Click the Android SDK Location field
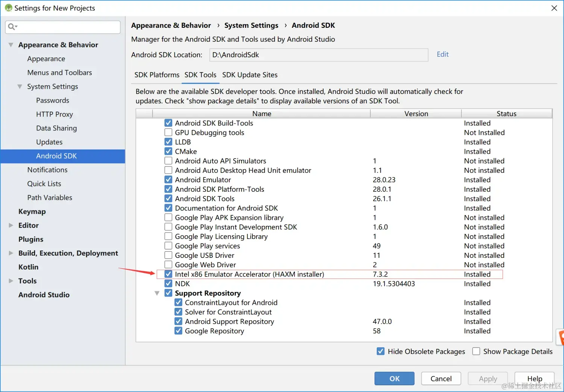 click(x=318, y=55)
